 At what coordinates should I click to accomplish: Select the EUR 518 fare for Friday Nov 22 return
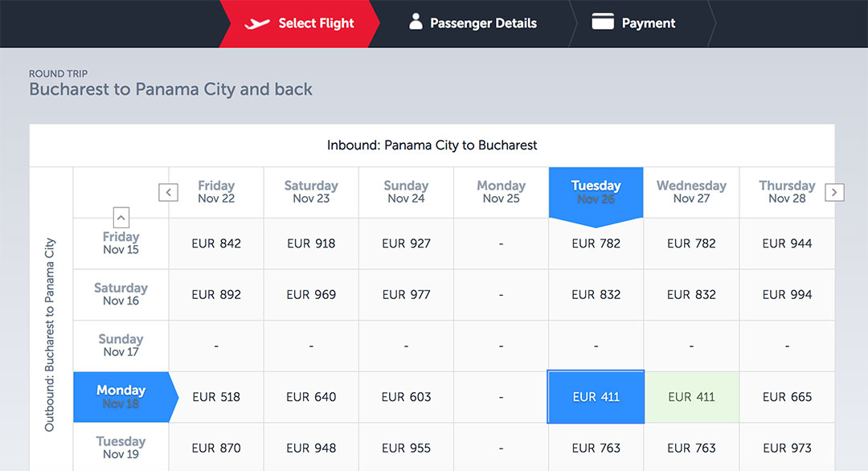(215, 396)
